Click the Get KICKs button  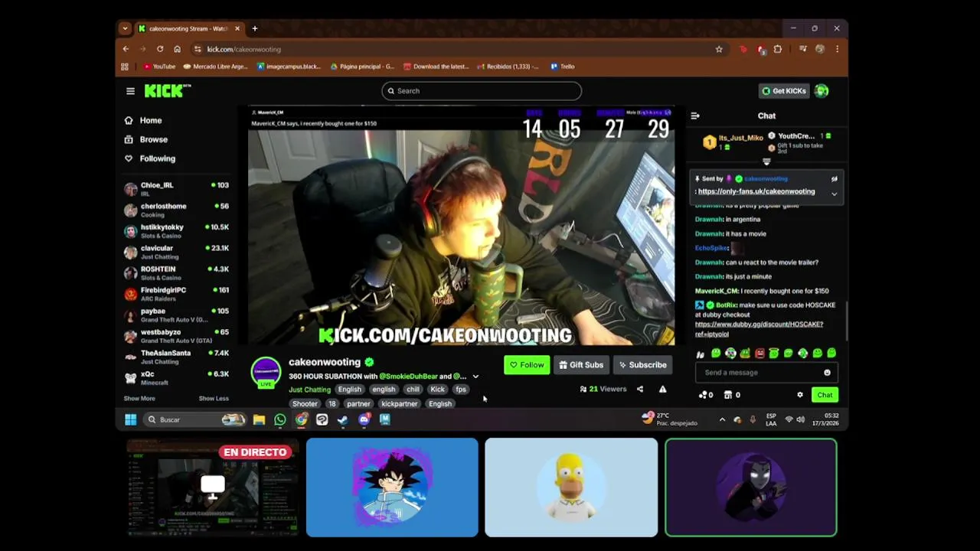783,91
